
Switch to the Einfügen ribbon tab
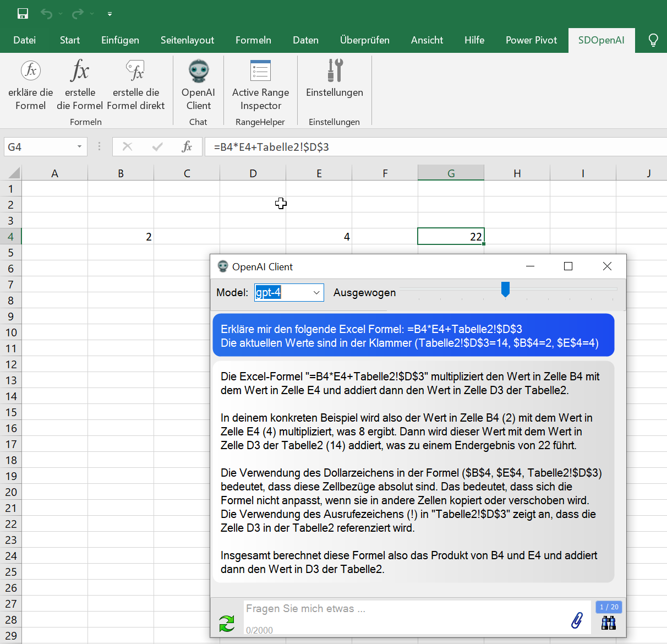tap(120, 40)
